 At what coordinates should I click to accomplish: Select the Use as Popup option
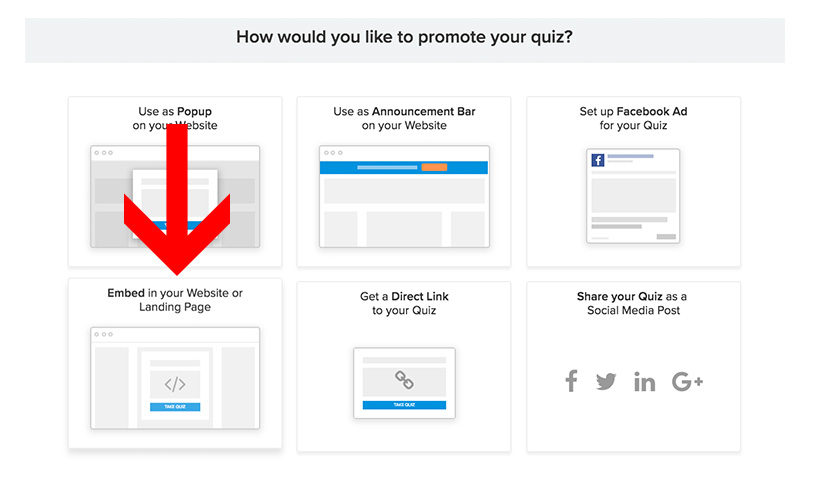click(x=175, y=182)
